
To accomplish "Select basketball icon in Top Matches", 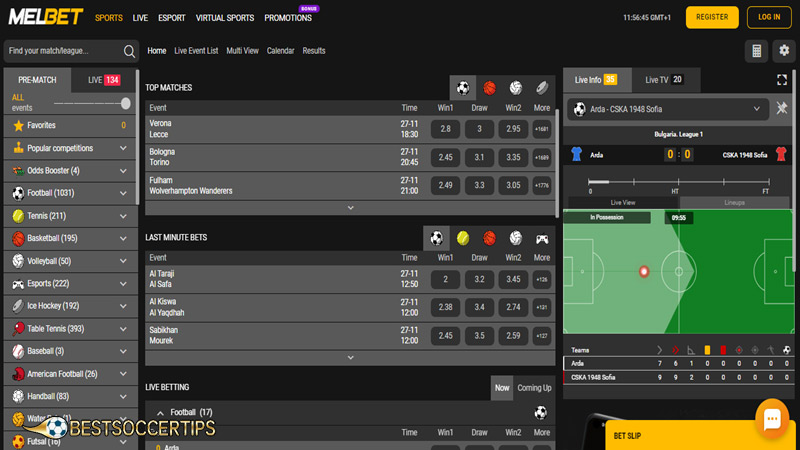I will 489,88.
